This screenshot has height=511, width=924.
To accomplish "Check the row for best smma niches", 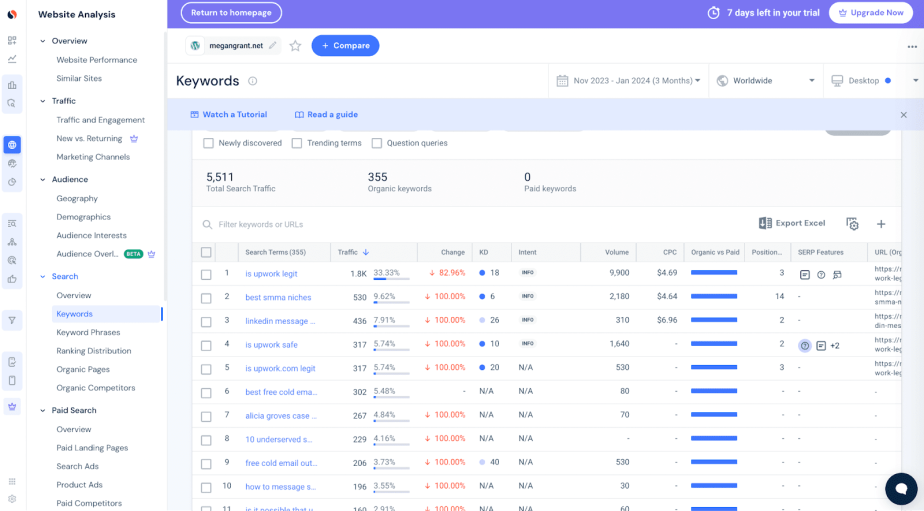I will tap(206, 298).
